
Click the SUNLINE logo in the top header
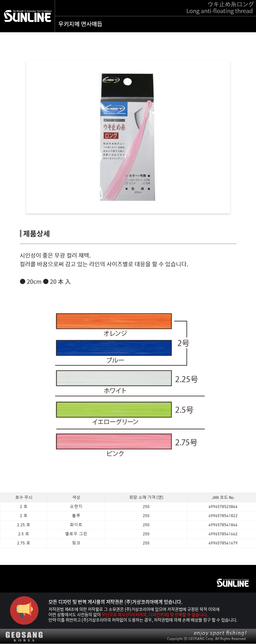click(x=28, y=17)
